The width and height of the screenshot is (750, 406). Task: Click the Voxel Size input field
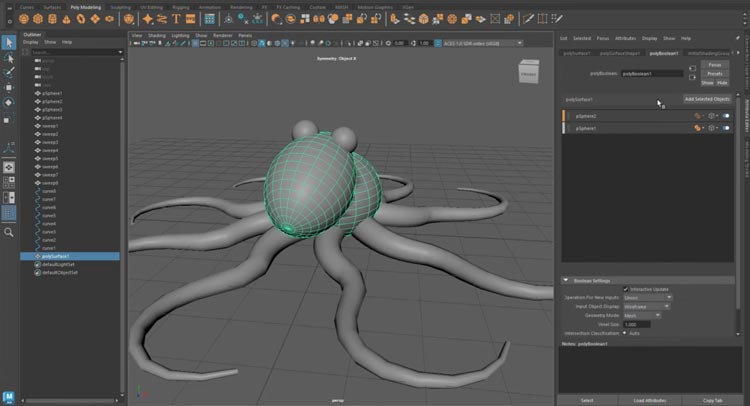tap(635, 324)
